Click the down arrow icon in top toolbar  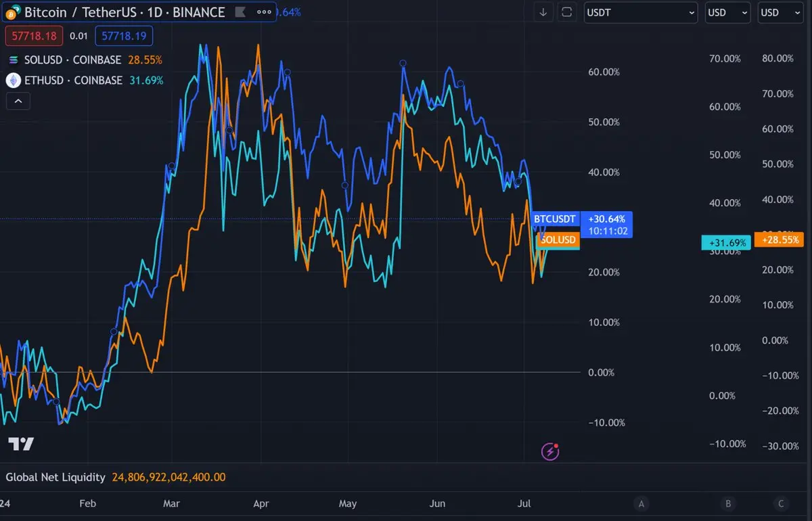tap(543, 12)
